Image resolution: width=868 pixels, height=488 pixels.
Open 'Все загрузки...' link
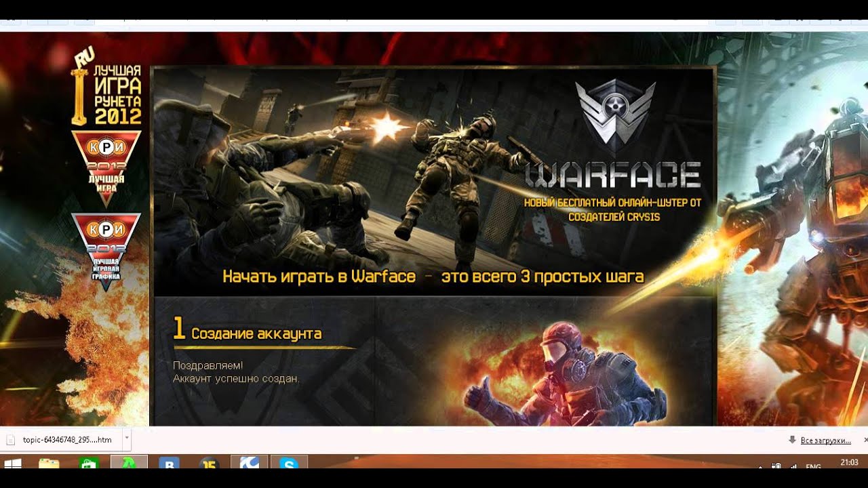coord(825,441)
